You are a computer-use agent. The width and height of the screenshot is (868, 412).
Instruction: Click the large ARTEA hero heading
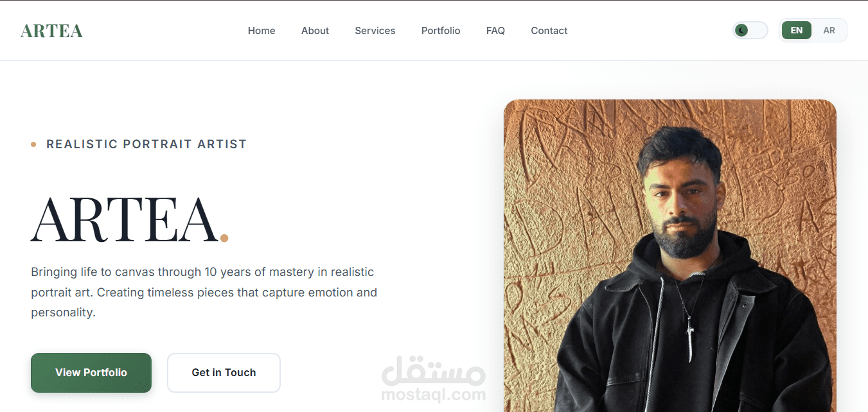(x=125, y=220)
